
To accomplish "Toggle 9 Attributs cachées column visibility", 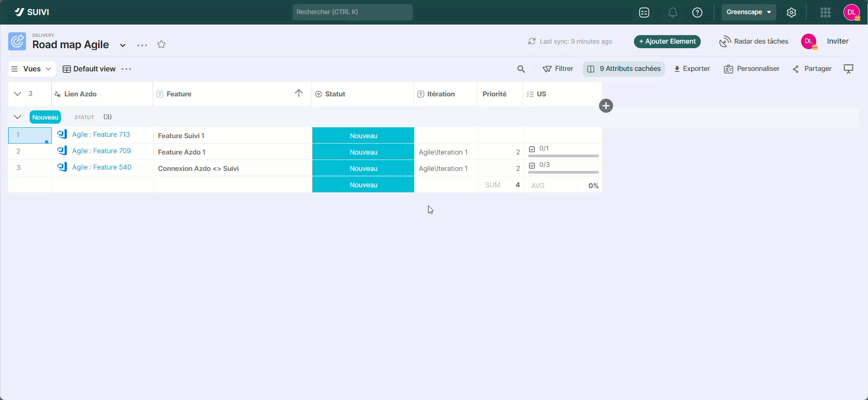I will (x=624, y=69).
